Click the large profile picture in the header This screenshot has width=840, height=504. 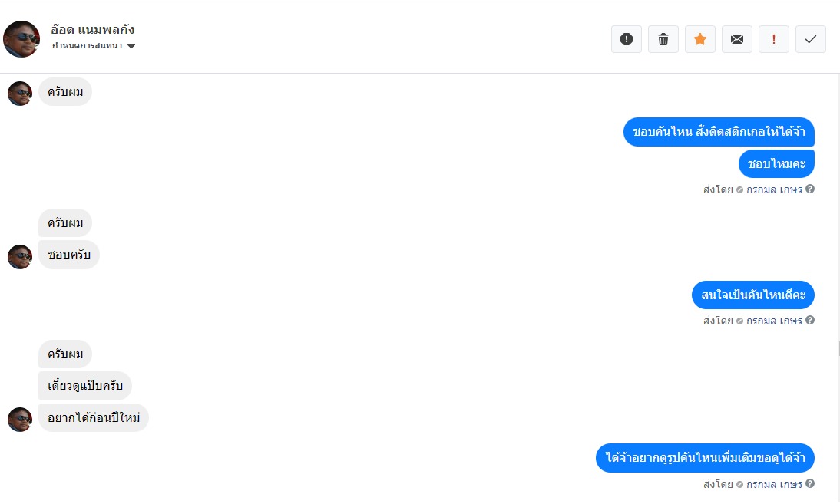point(21,39)
